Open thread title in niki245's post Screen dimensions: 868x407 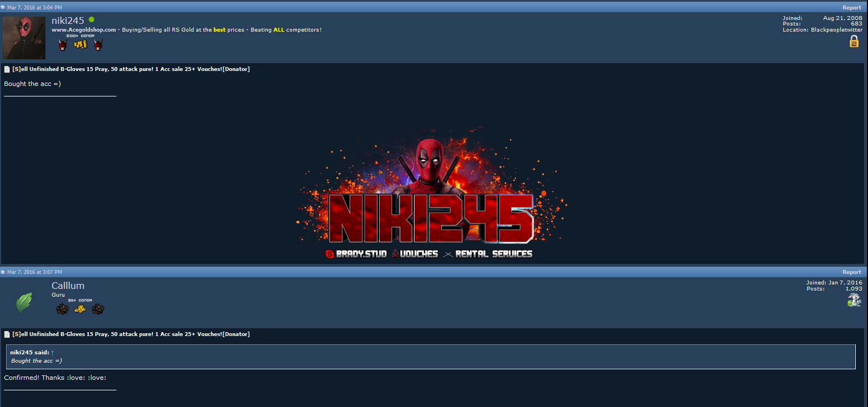131,69
